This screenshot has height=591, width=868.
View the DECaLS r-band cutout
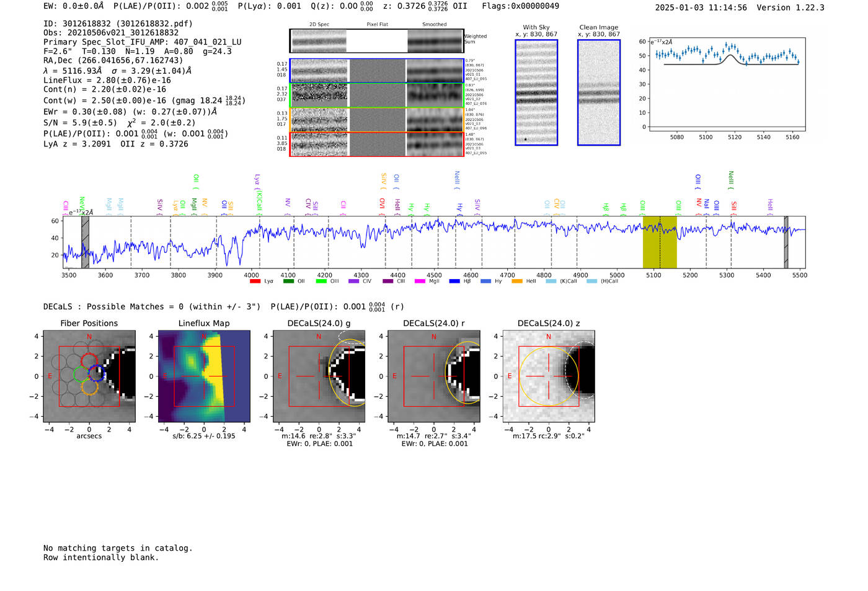(433, 376)
